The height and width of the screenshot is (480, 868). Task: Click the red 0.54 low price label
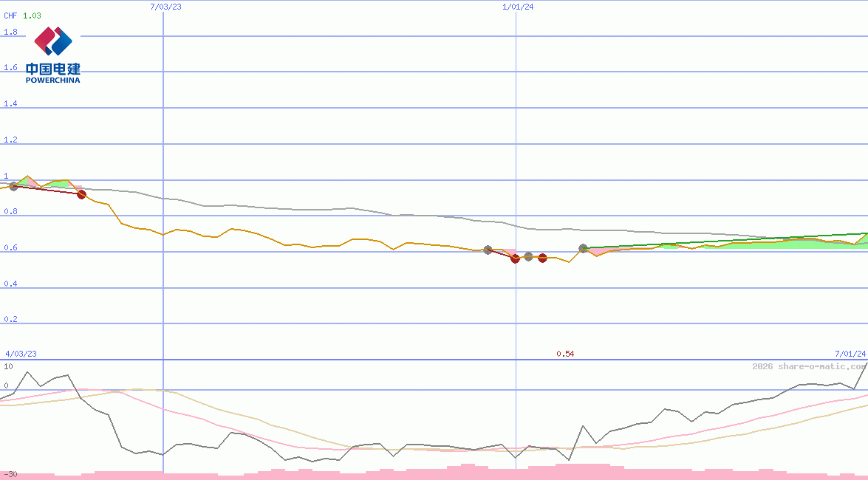[565, 354]
